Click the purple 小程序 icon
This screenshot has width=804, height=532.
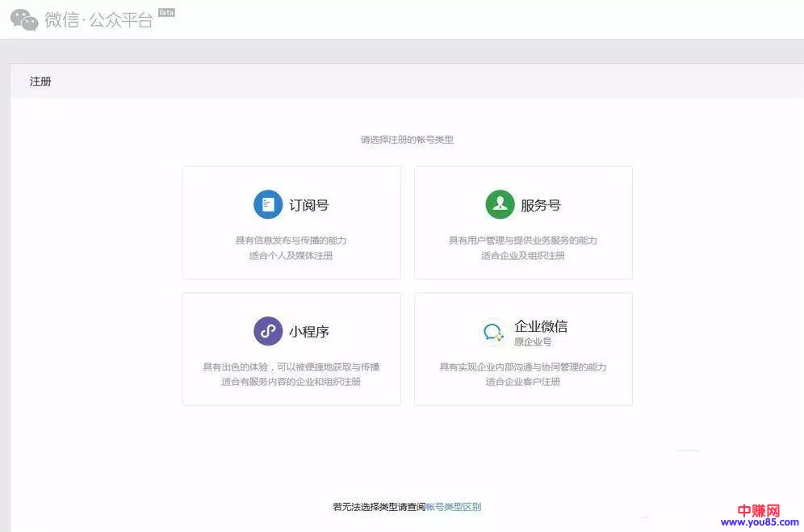coord(268,331)
